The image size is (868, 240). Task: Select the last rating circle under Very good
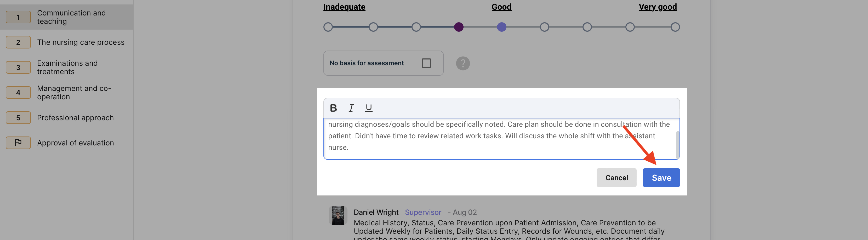pyautogui.click(x=675, y=27)
